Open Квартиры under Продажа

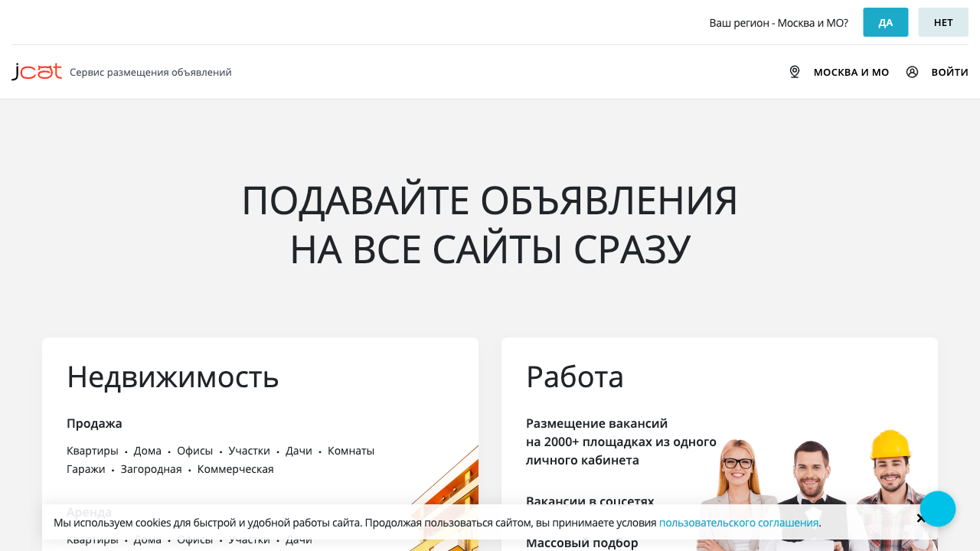click(x=93, y=451)
